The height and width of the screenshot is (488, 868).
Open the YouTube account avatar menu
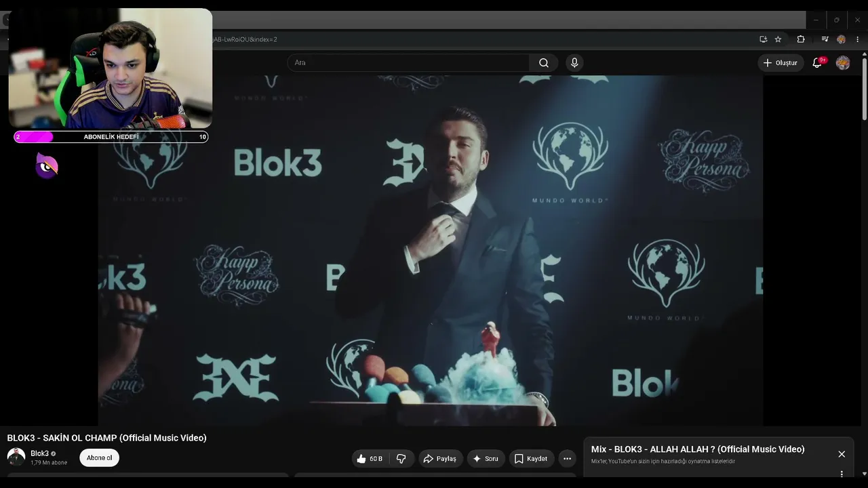(x=843, y=63)
